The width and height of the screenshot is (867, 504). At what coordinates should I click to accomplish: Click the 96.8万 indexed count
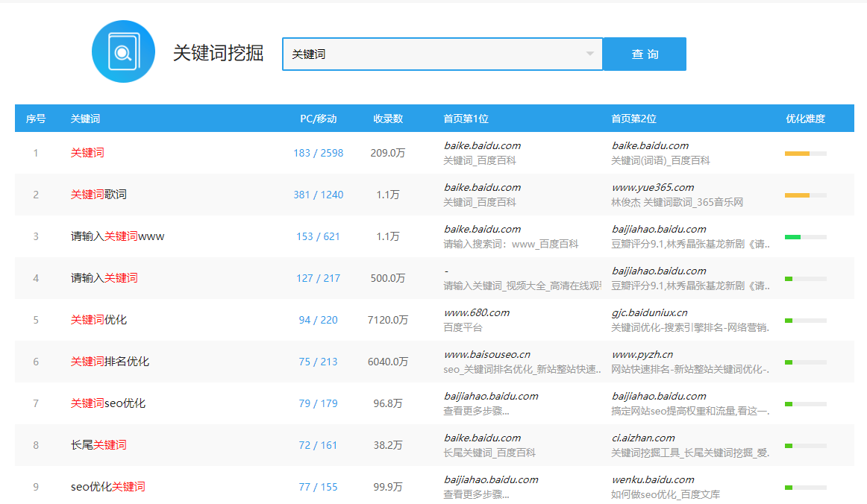(387, 403)
